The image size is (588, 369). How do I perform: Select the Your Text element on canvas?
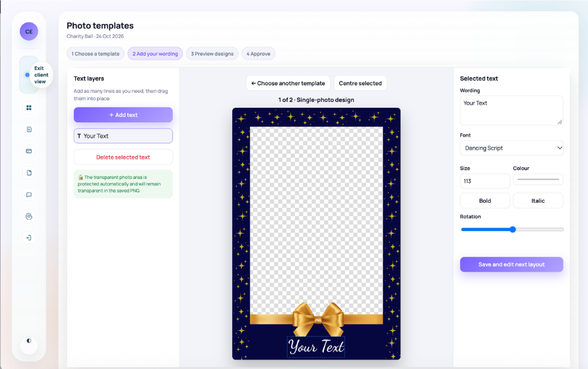tap(316, 347)
